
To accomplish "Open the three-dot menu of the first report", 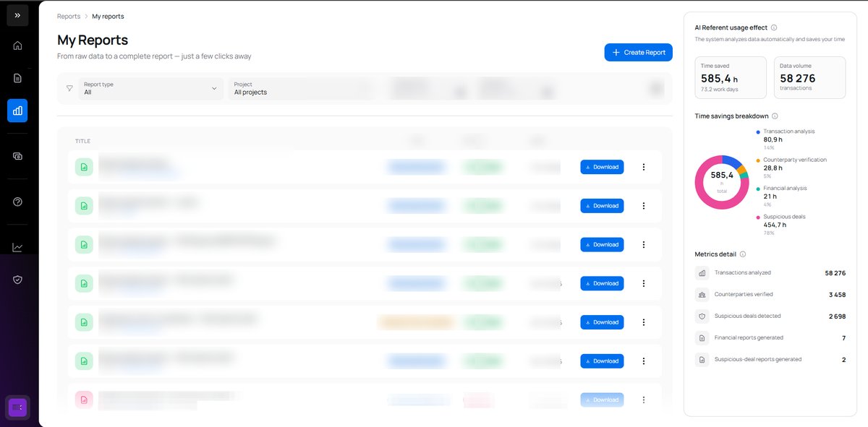I will (x=644, y=167).
